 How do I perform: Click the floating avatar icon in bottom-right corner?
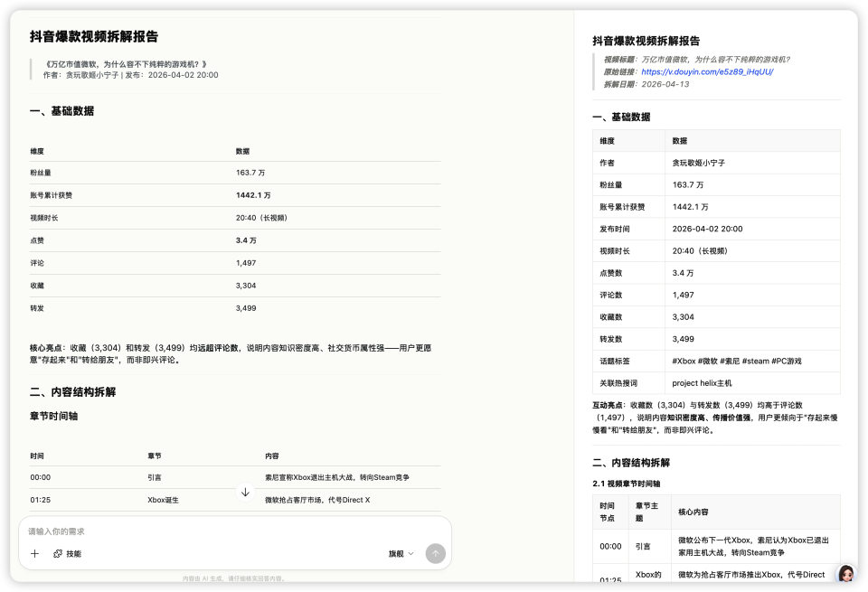pos(845,573)
